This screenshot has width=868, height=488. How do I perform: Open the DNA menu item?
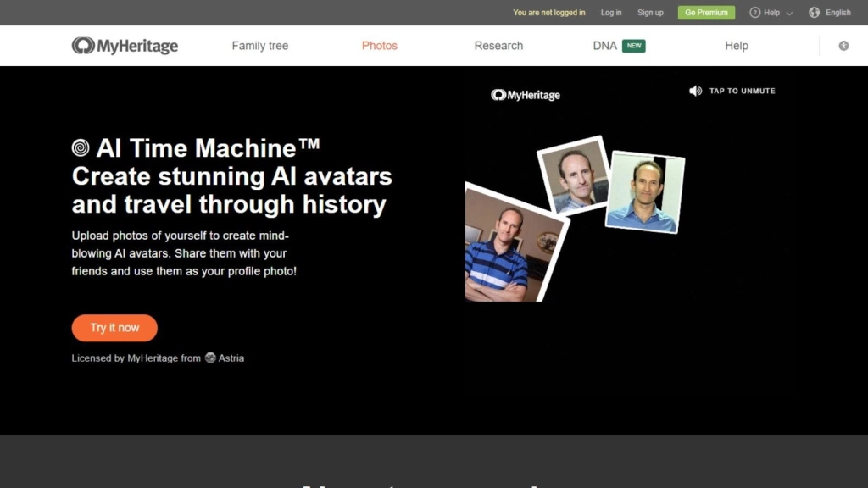(604, 46)
